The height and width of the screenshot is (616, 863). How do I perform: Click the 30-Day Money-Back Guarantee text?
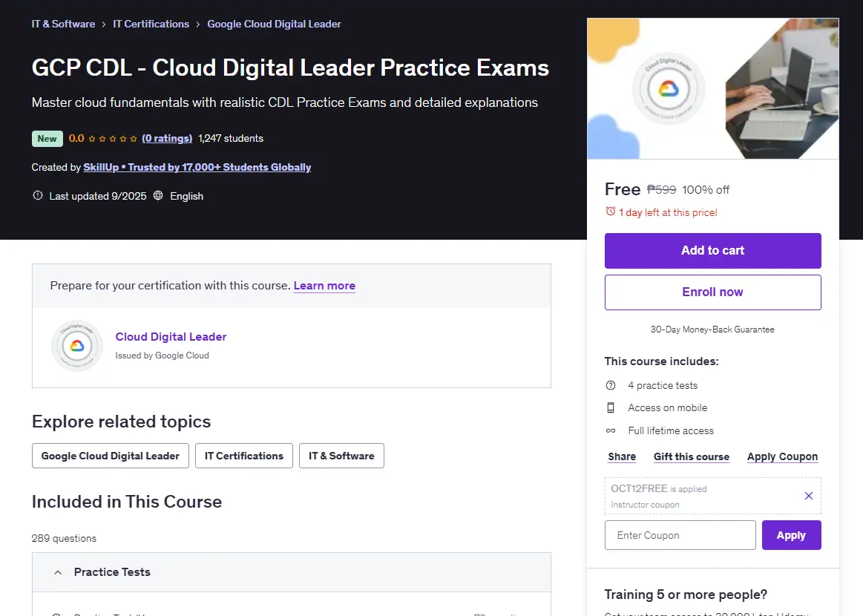pos(712,330)
